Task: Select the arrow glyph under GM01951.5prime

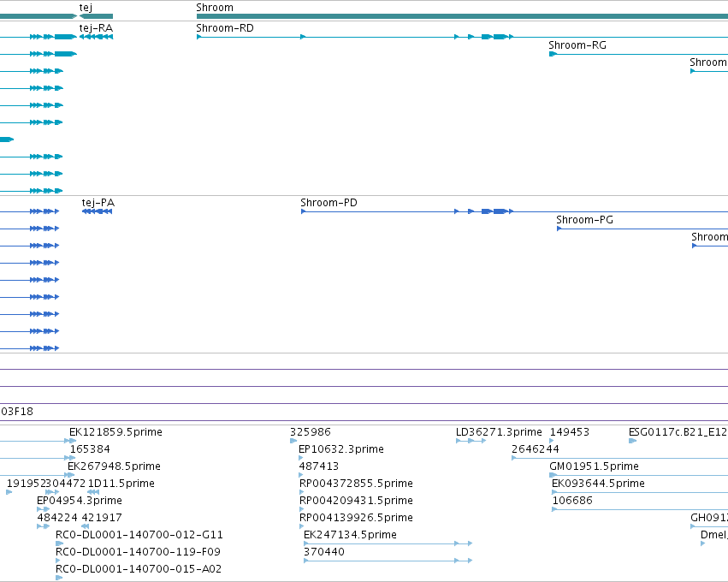Action: [553, 475]
